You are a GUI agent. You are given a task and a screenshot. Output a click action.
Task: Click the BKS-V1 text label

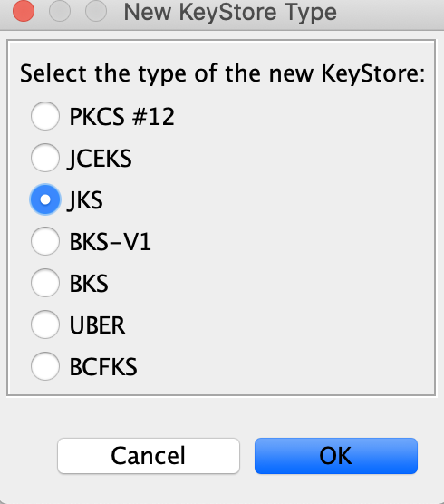[x=111, y=242]
